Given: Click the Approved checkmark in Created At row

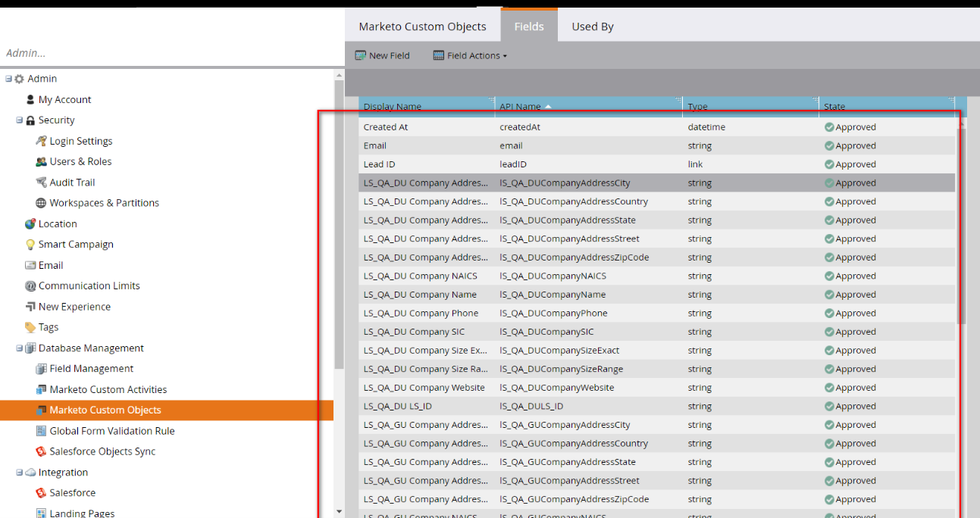Looking at the screenshot, I should pos(829,127).
